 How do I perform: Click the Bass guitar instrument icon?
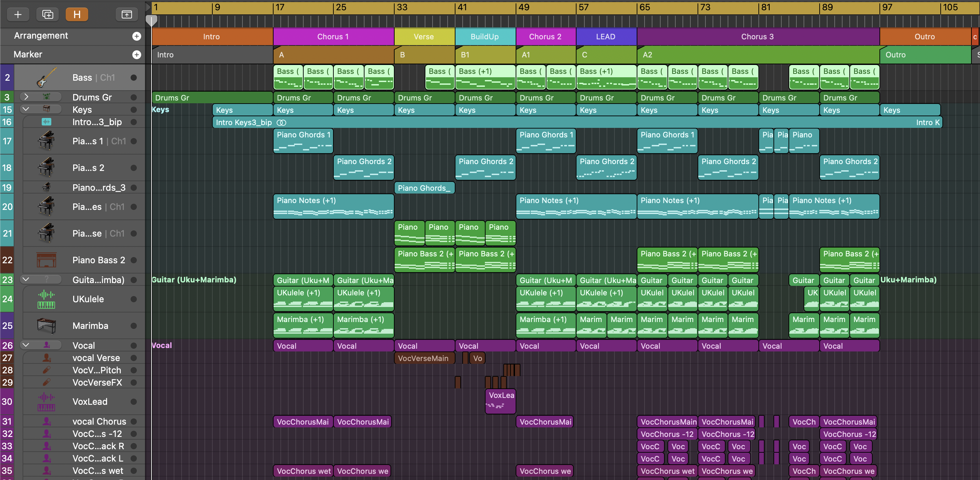(47, 77)
